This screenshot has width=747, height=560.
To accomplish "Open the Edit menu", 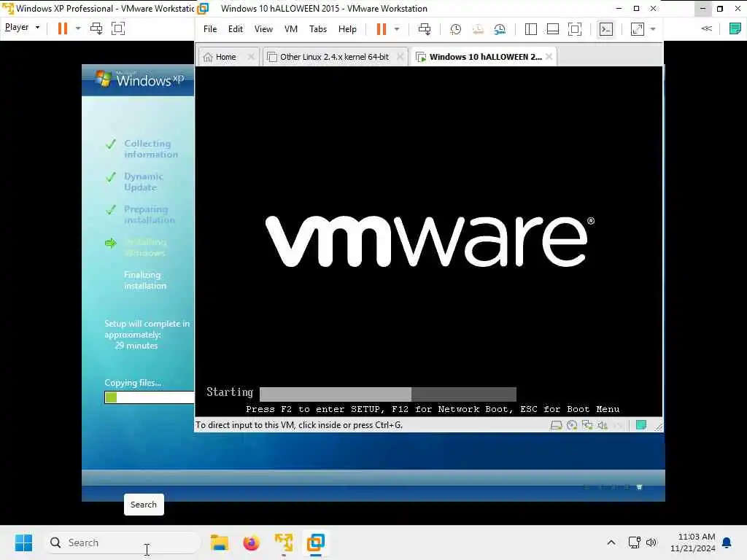I will tap(236, 29).
